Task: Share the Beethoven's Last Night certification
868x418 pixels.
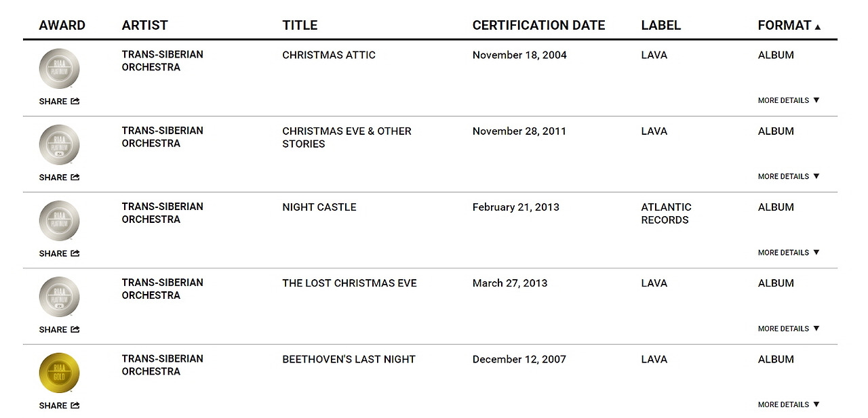Action: [59, 406]
